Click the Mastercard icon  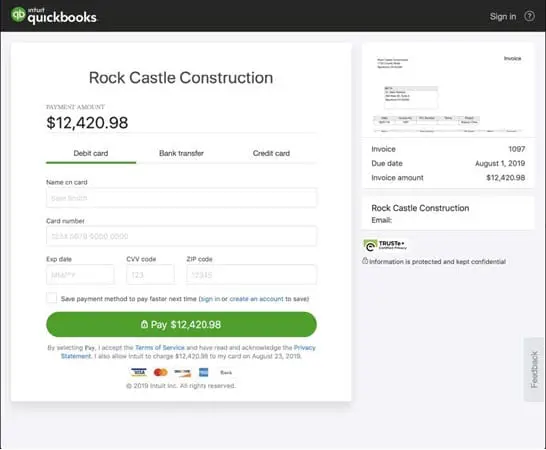pyautogui.click(x=161, y=372)
